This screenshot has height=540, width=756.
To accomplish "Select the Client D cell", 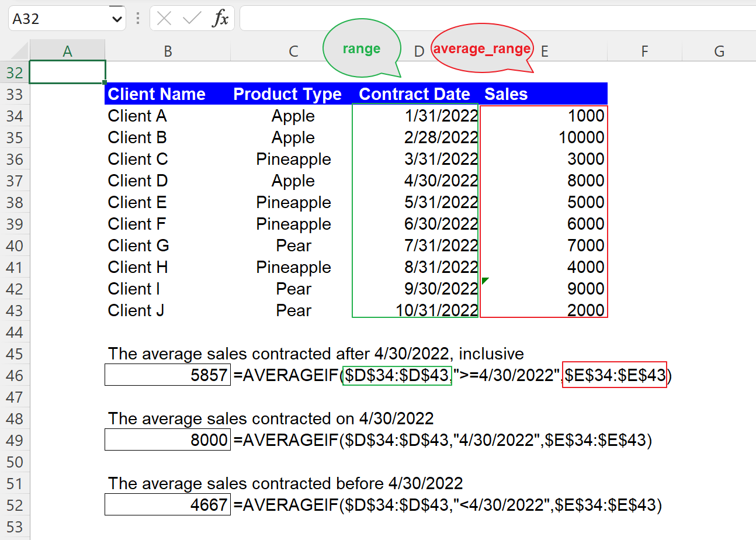I will 168,181.
